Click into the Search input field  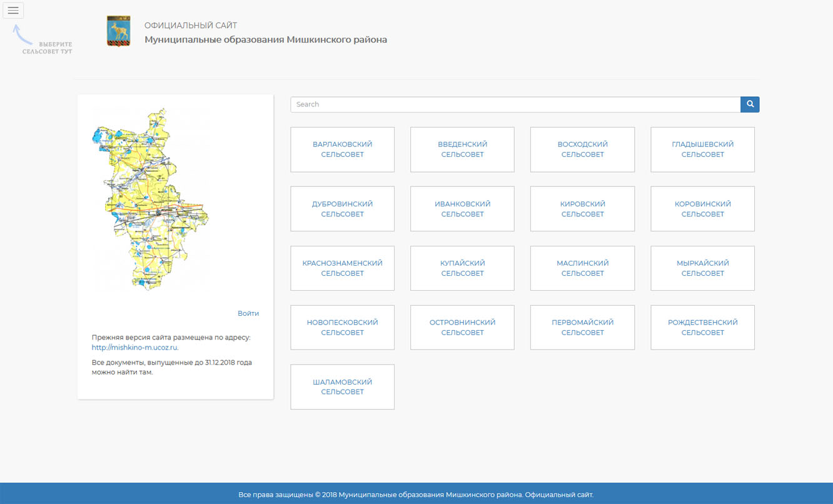click(x=515, y=104)
